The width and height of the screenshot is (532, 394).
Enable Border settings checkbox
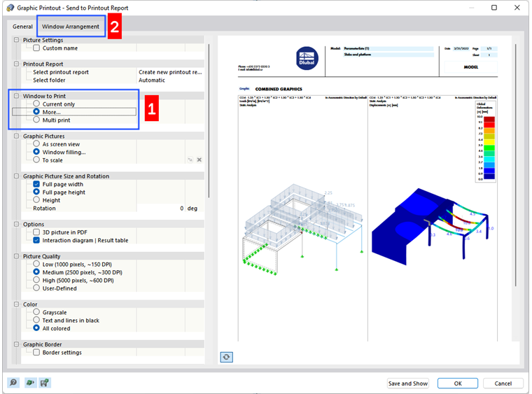(36, 352)
